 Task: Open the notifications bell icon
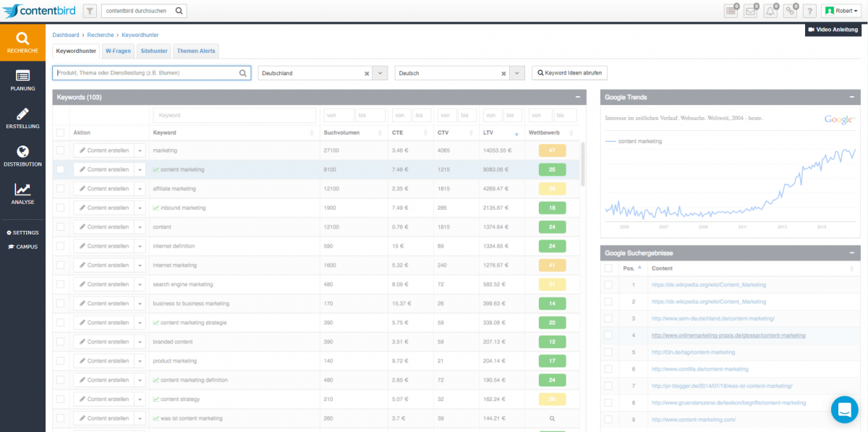771,11
